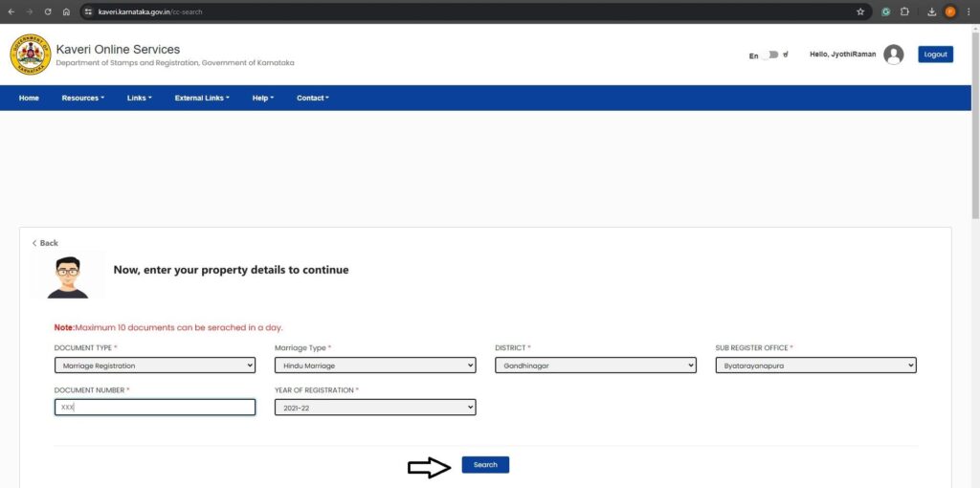This screenshot has width=980, height=488.
Task: Click the Maximum 10 documents note text
Action: pos(168,327)
